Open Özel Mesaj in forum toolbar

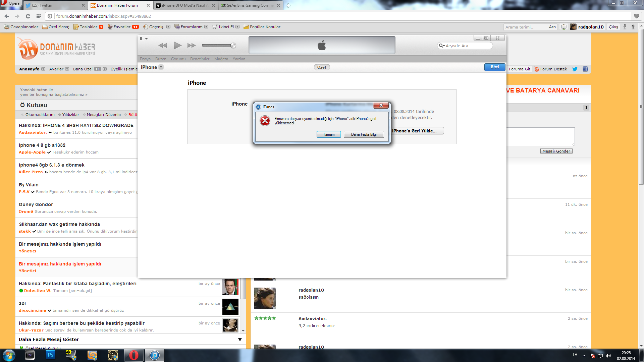point(56,27)
